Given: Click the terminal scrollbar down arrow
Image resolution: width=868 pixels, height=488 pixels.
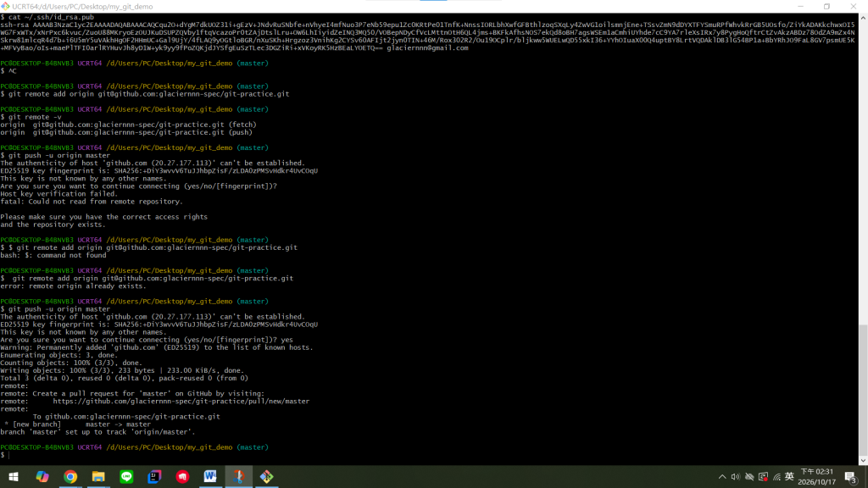Looking at the screenshot, I should click(863, 460).
